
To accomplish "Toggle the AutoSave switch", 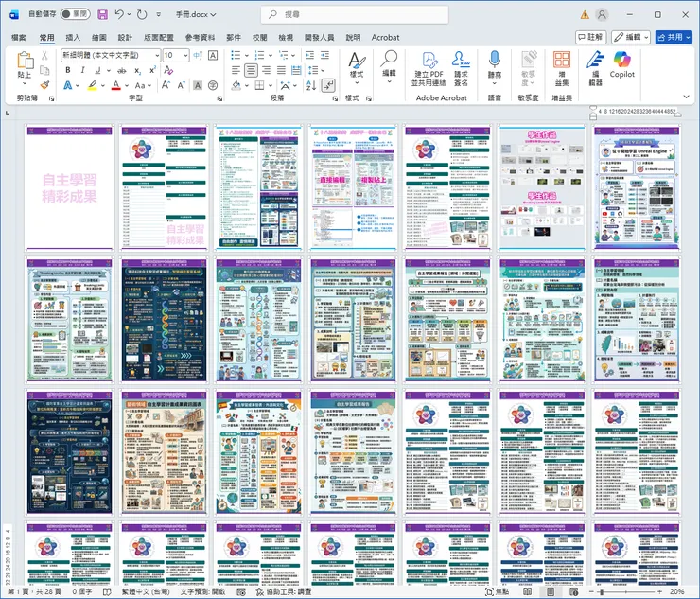I will point(75,14).
